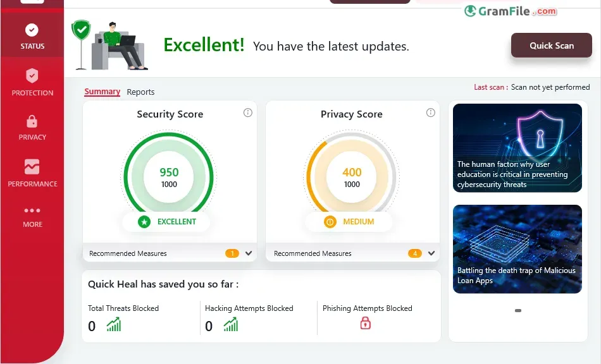Click Privacy Score info icon
The width and height of the screenshot is (601, 364).
tap(431, 112)
